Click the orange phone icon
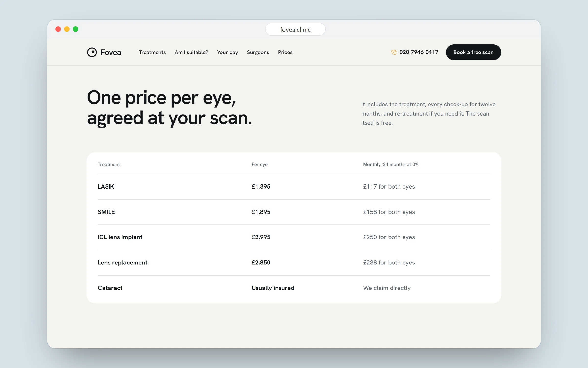Viewport: 588px width, 368px height. [x=394, y=52]
